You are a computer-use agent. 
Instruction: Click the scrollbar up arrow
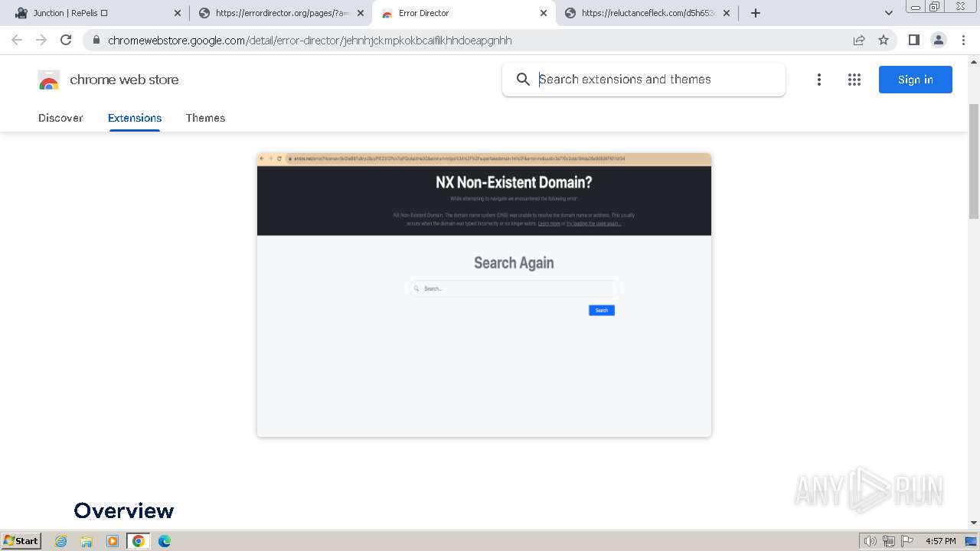click(x=974, y=61)
